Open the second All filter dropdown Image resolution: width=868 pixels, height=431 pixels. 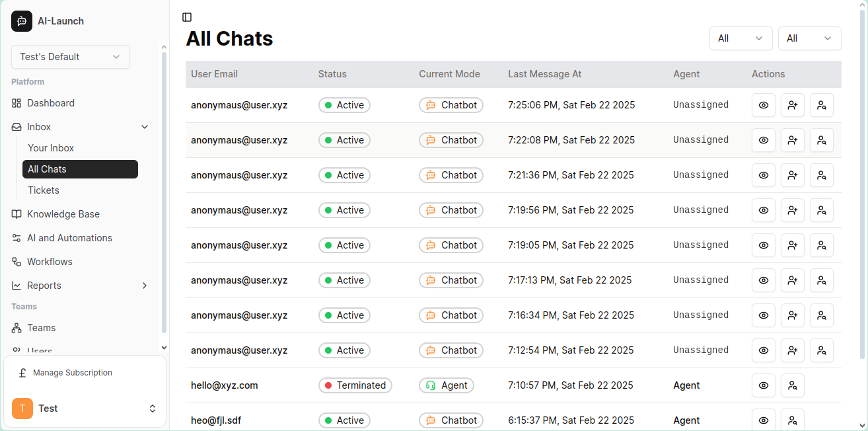click(x=810, y=38)
